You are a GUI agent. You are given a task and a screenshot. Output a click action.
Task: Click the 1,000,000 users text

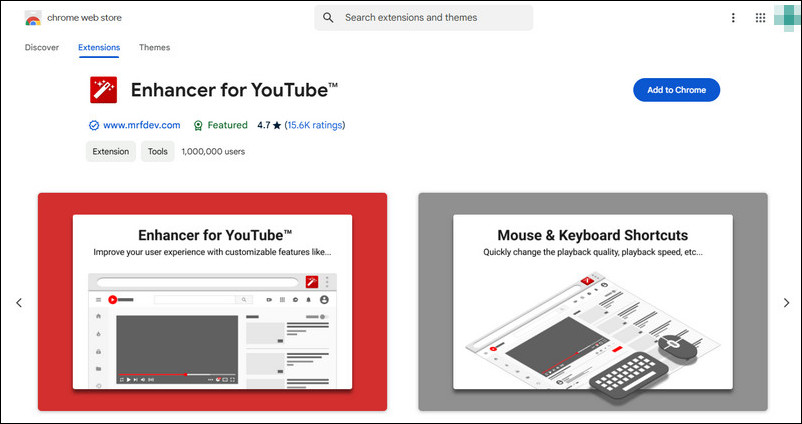(213, 151)
